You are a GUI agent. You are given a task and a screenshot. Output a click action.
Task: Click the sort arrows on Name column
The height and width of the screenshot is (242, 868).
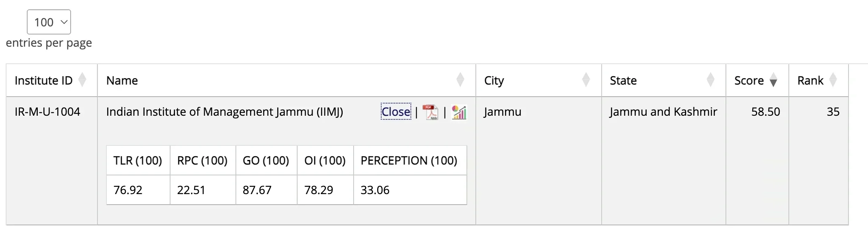click(460, 80)
